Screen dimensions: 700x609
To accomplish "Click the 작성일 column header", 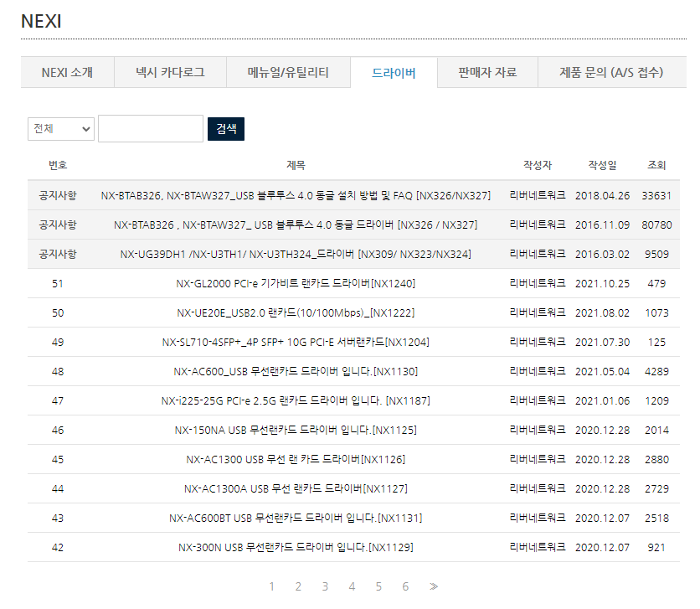I will click(602, 165).
